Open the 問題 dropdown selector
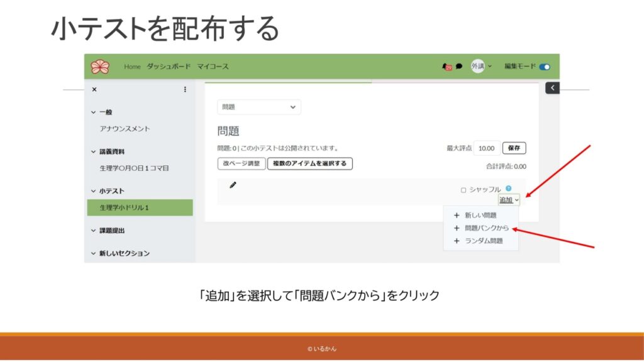Image resolution: width=644 pixels, height=362 pixels. tap(258, 107)
